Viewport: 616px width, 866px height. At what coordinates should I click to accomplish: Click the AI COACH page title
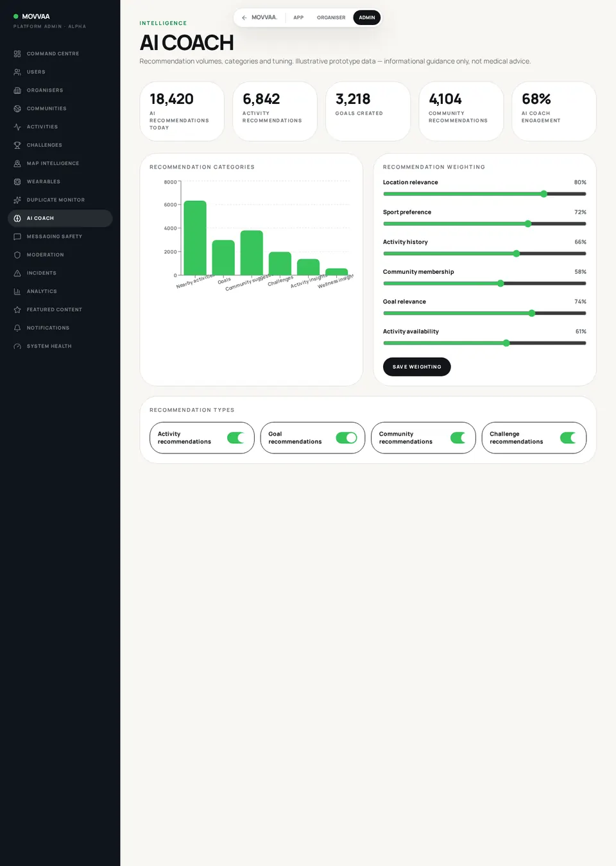[187, 42]
